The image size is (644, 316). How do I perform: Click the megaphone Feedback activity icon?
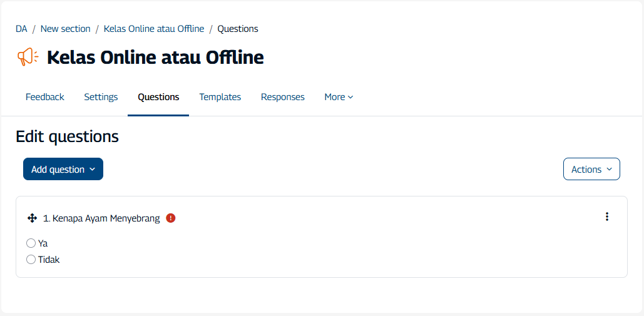click(28, 58)
